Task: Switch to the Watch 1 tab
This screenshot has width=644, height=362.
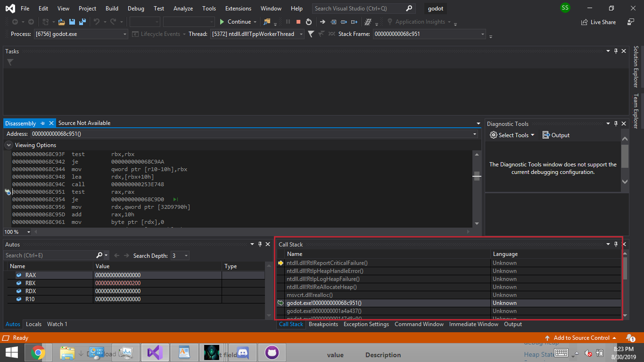Action: click(x=57, y=324)
